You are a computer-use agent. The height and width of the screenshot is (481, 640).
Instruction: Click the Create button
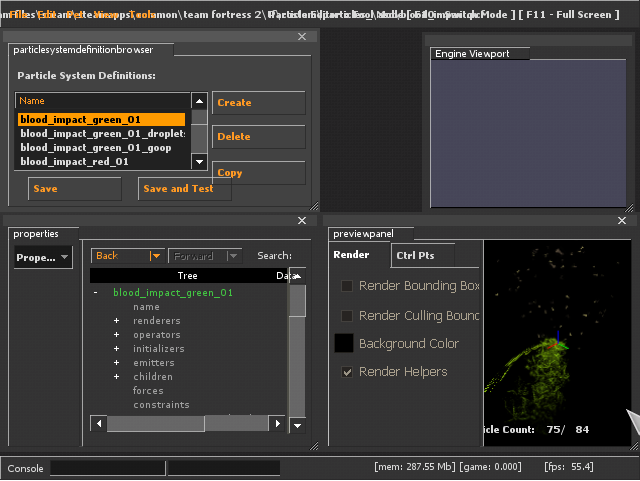tap(258, 103)
